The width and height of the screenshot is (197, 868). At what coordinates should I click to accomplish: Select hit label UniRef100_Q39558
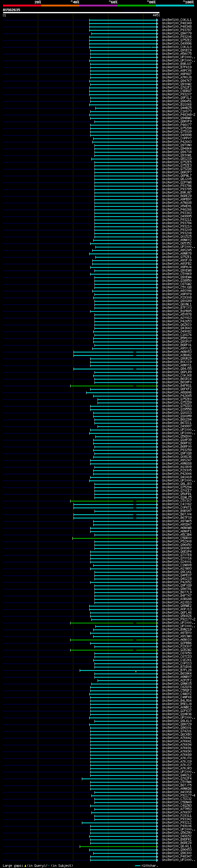point(176,410)
